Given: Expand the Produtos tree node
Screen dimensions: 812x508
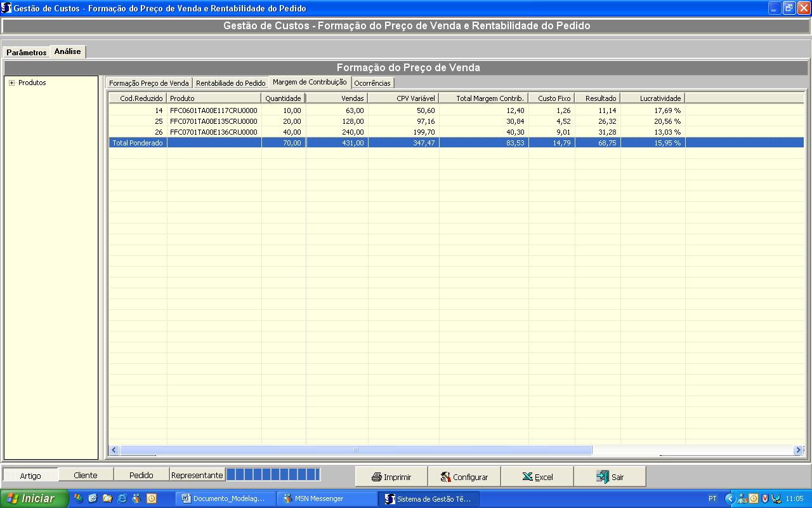Looking at the screenshot, I should coord(11,83).
